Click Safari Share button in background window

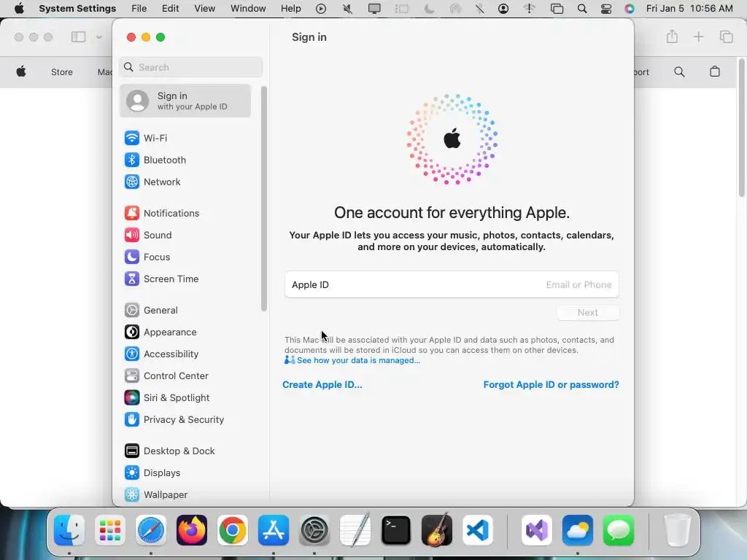(x=672, y=36)
